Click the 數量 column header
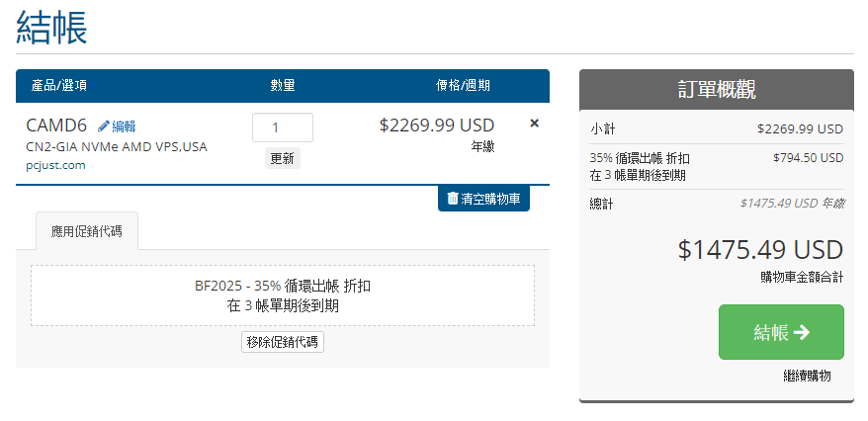This screenshot has height=421, width=868. pos(283,86)
